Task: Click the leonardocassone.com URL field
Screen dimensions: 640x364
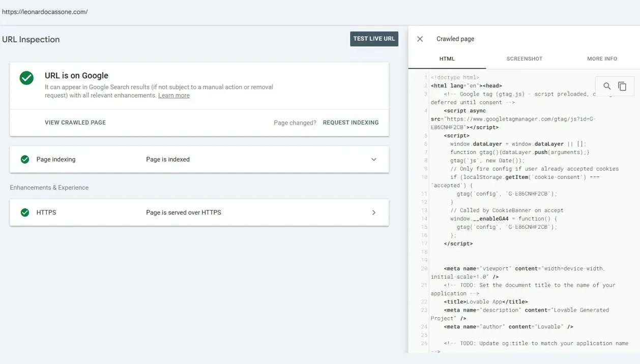Action: point(45,12)
